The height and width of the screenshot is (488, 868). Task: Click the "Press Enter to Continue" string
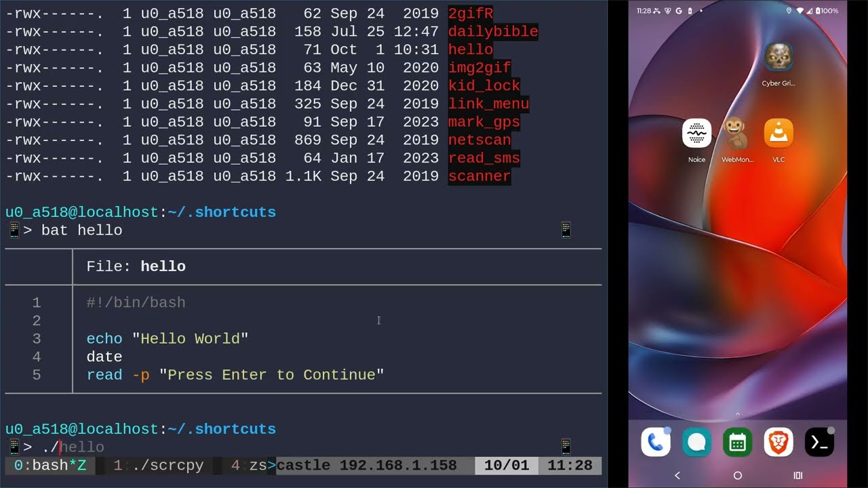271,375
